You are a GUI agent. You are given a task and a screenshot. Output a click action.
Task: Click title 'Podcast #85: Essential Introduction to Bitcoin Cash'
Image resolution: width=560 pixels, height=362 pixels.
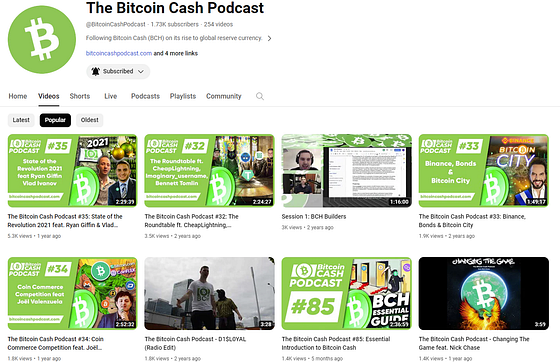tap(336, 343)
